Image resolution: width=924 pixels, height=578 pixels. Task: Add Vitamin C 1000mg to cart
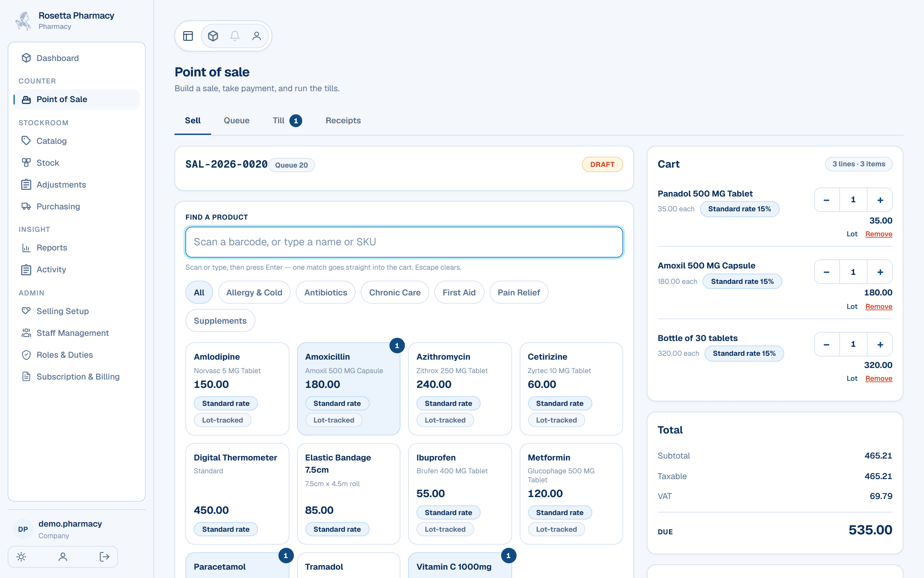[x=460, y=566]
